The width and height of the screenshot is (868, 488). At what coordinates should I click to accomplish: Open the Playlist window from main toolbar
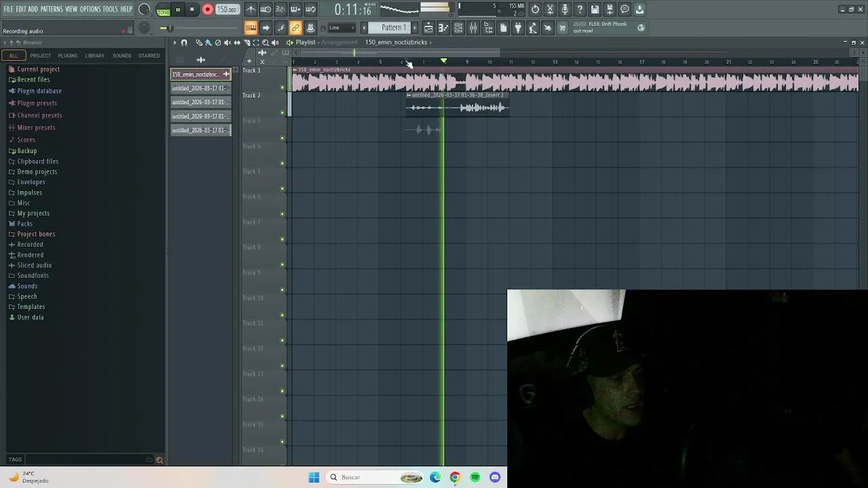click(x=429, y=28)
